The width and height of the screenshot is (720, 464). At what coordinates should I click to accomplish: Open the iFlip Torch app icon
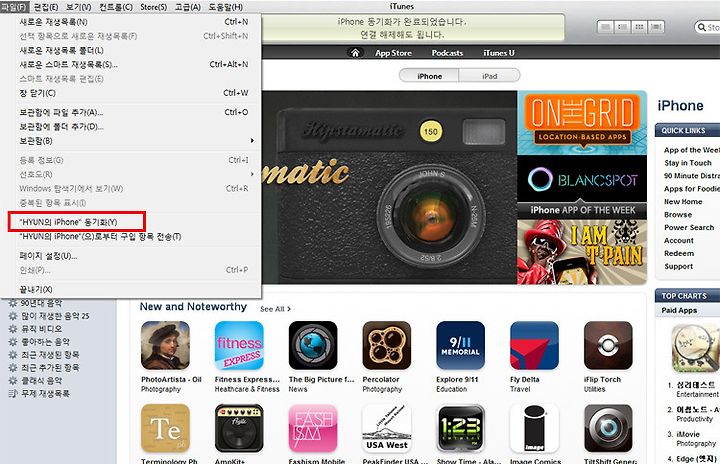pos(608,345)
